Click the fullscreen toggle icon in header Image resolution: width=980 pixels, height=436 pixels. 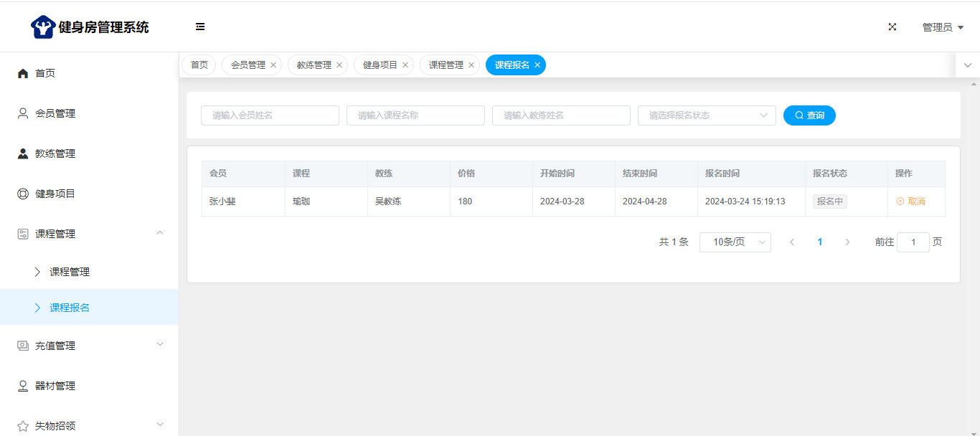tap(892, 27)
